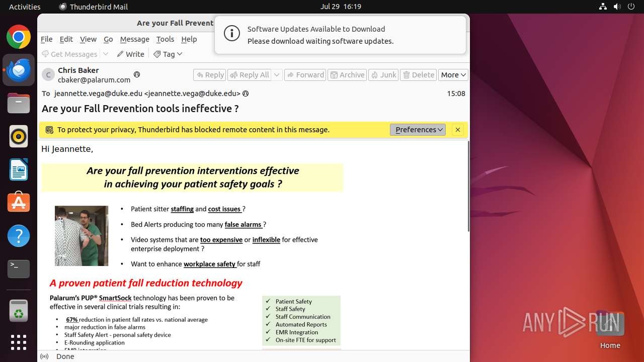Click the volume tray icon
Viewport: 644px width, 362px height.
pos(617,7)
